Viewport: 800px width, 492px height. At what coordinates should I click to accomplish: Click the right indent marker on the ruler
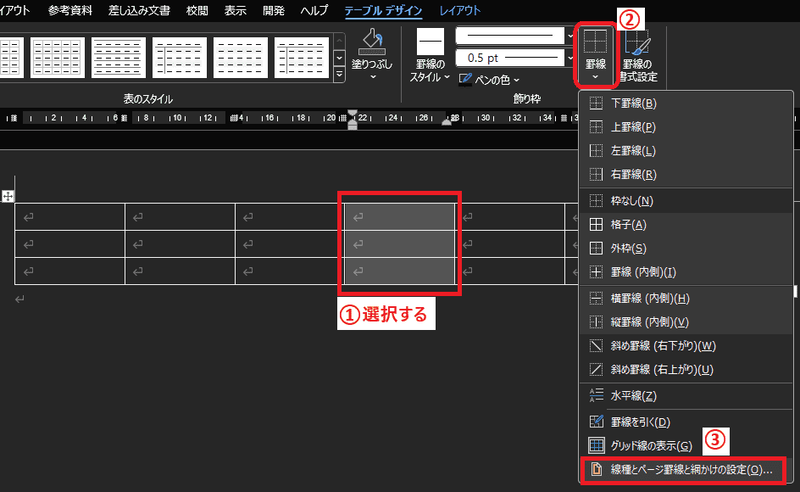(446, 121)
